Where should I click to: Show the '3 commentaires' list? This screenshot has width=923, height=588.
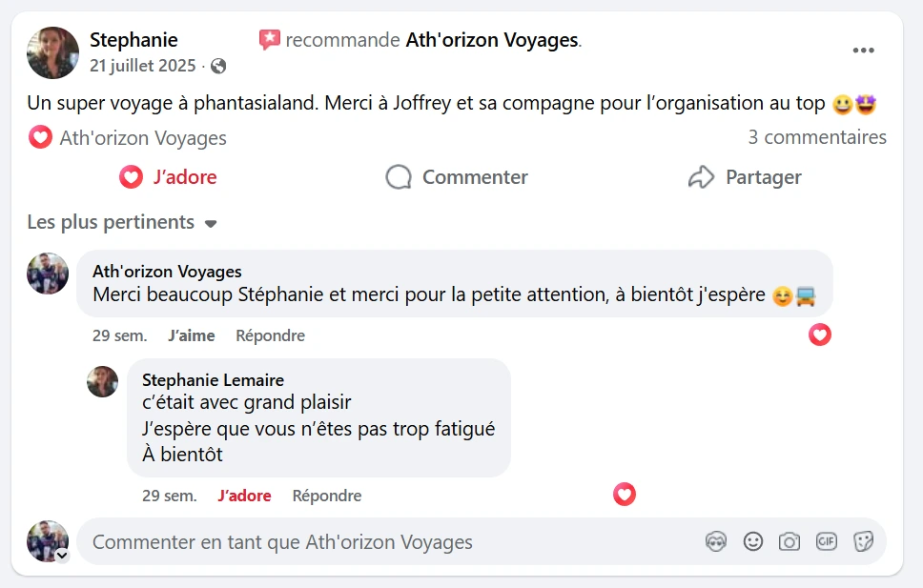[x=817, y=137]
